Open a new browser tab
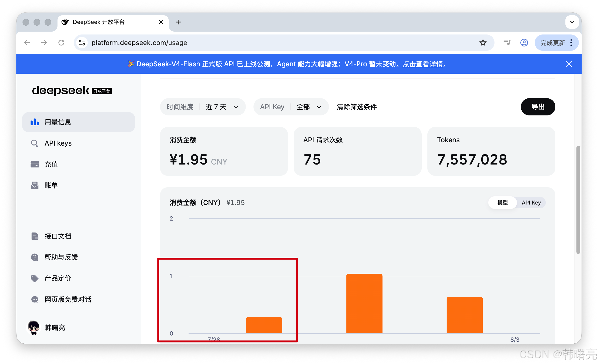Screen dimensions: 598x364 178,22
